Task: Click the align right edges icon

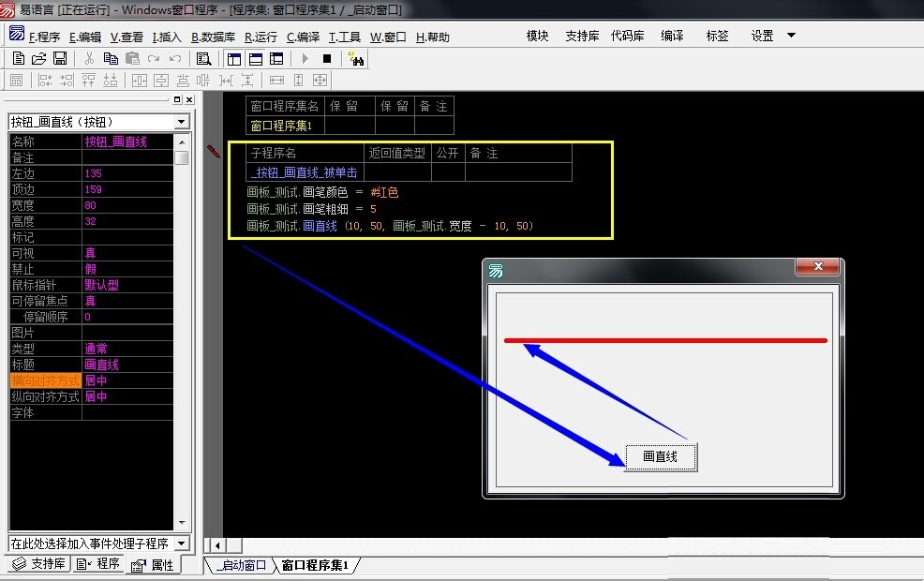Action: point(67,81)
